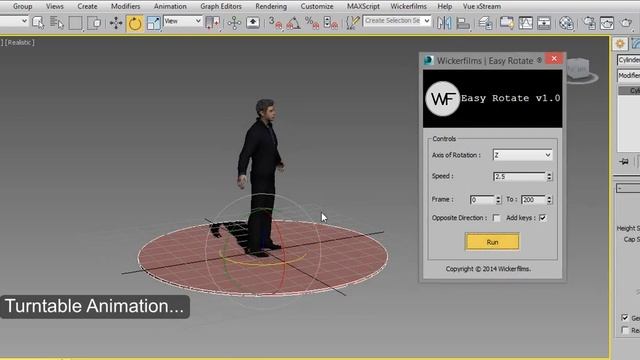Open the Layer Manager icon

[x=485, y=23]
